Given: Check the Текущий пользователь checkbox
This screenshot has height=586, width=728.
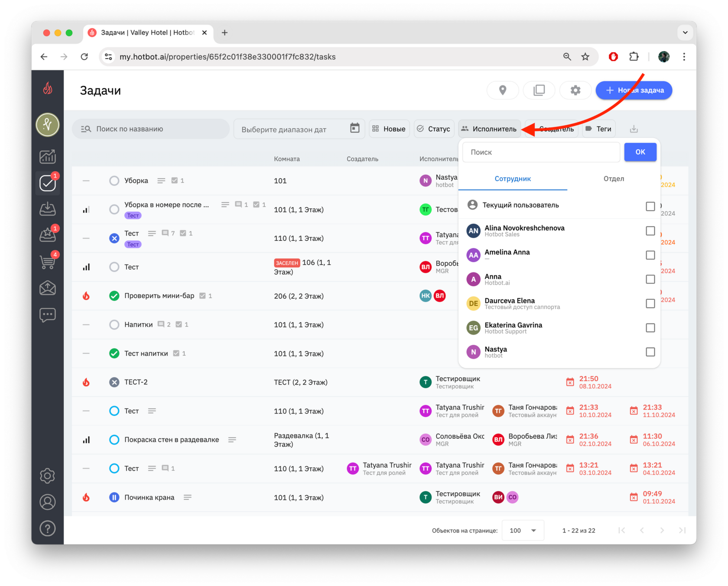Looking at the screenshot, I should [x=650, y=206].
